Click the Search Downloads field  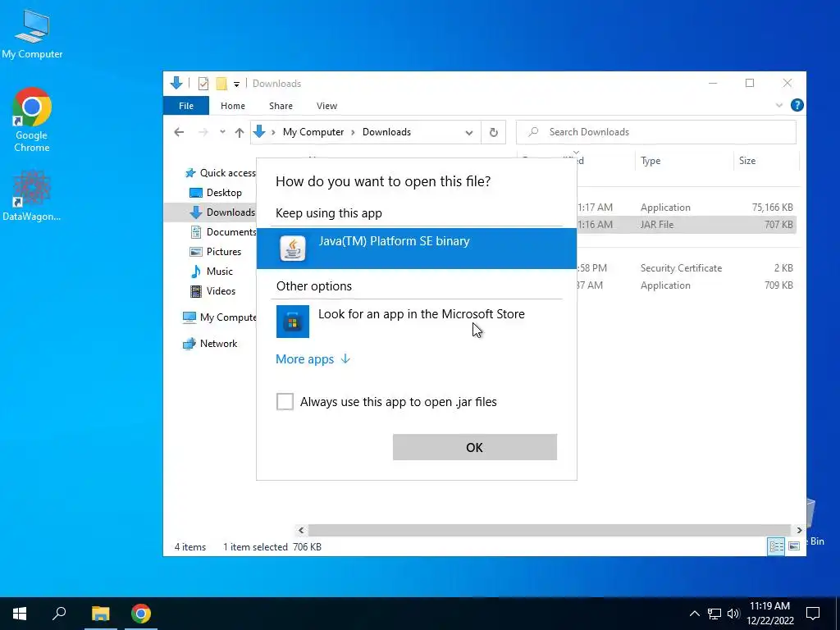655,132
